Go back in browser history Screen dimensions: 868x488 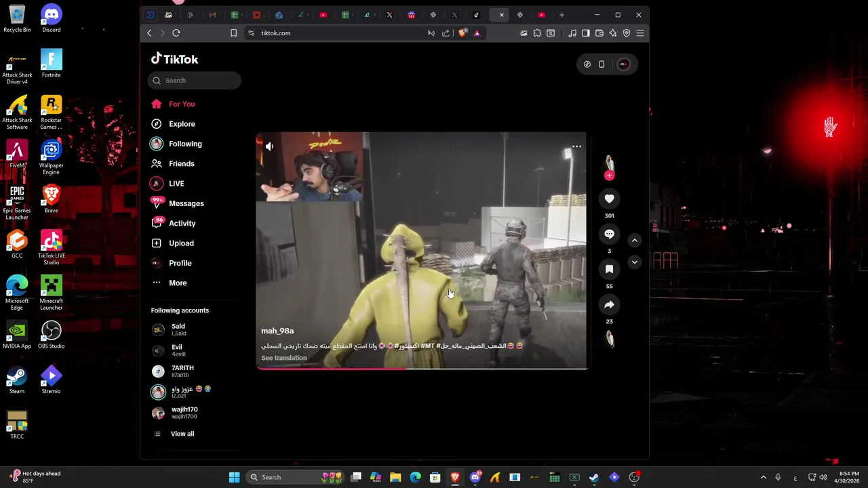coord(149,33)
